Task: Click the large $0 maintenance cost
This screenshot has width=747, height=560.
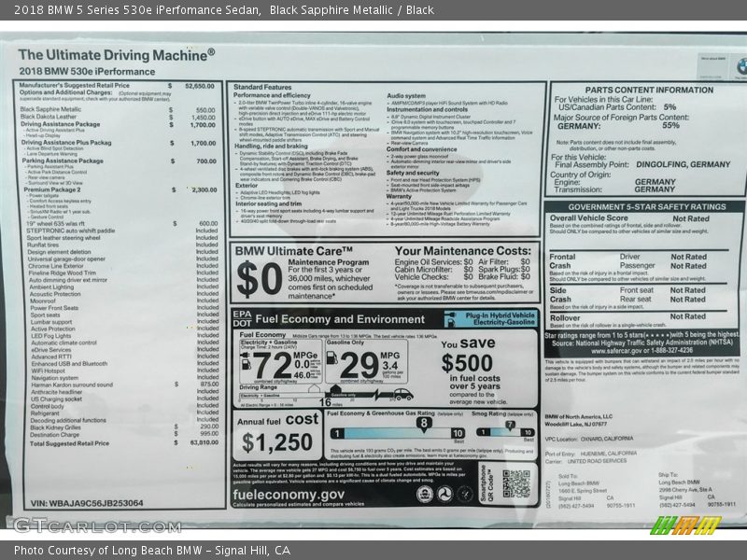Action: tap(260, 279)
